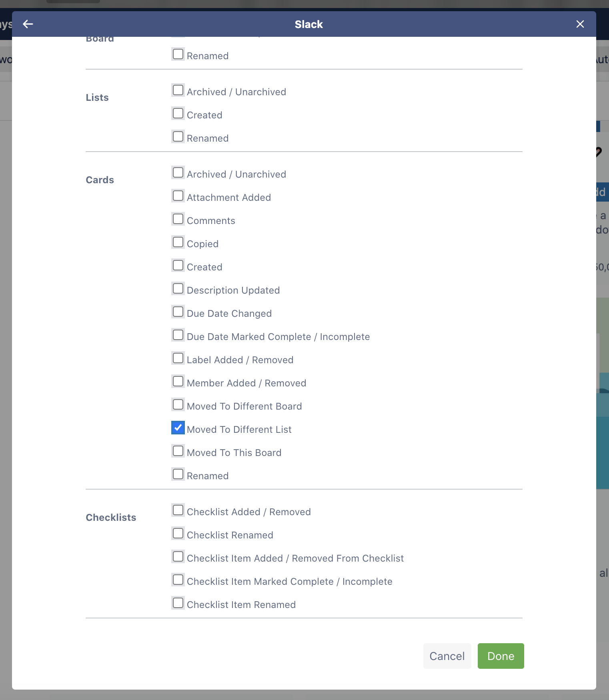Check Due Date Changed option

178,312
